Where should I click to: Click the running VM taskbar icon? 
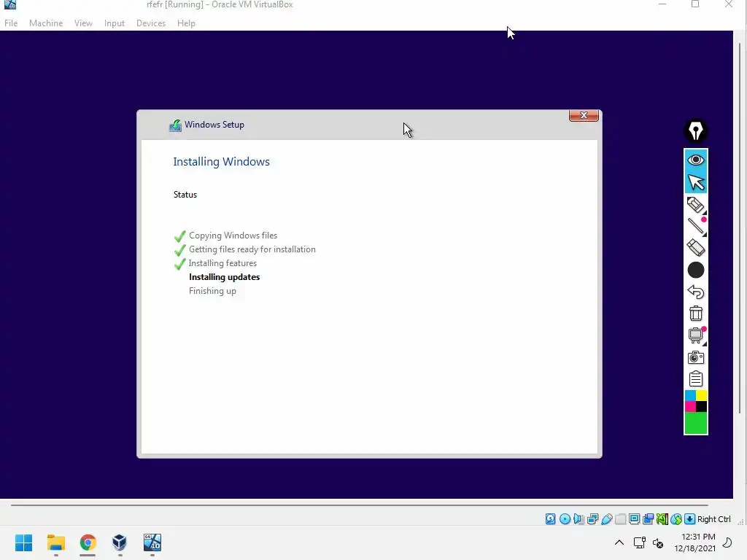[152, 542]
